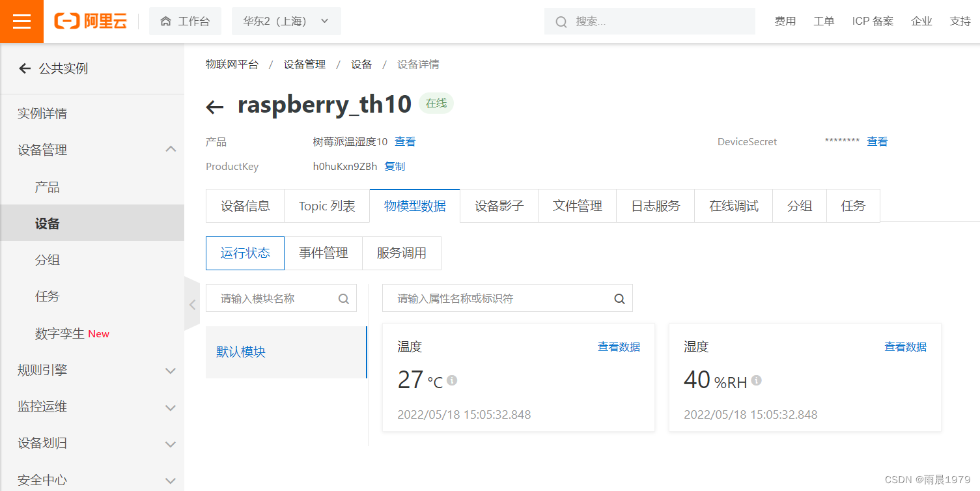Click 查看 link next to 树莓派温湿度10
The height and width of the screenshot is (491, 980).
405,142
